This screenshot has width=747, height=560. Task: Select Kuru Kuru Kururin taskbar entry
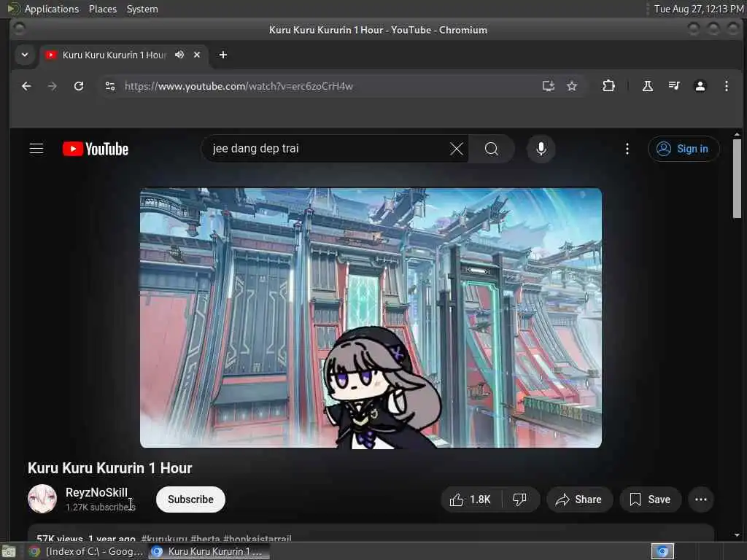click(x=208, y=551)
